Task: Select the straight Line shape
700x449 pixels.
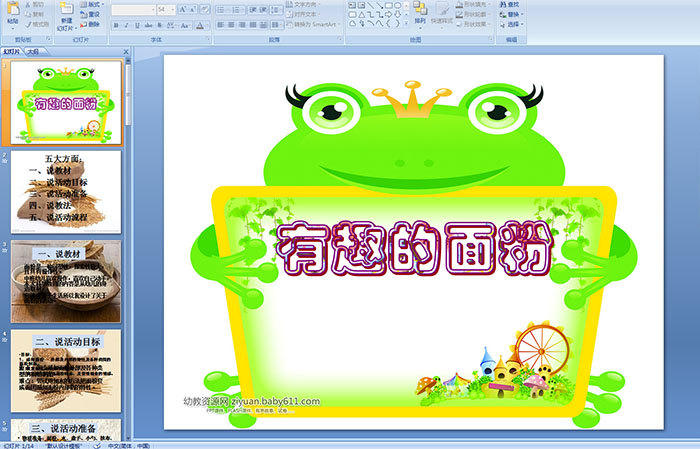Action: click(x=370, y=5)
